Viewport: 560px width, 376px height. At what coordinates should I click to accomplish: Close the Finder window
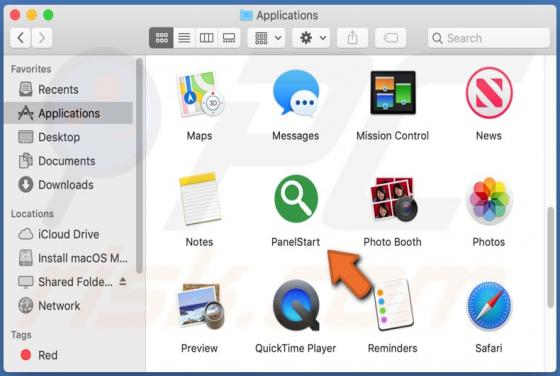click(15, 15)
